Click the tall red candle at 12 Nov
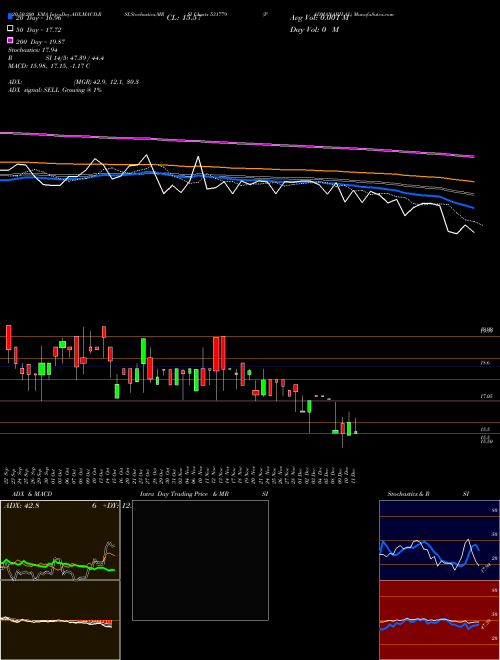Image resolution: width=500 pixels, height=660 pixels. 216,354
